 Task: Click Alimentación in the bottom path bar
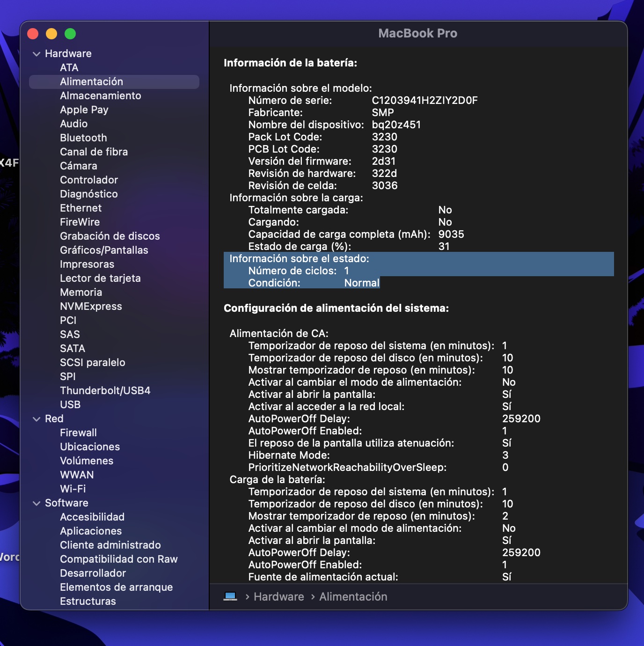353,596
